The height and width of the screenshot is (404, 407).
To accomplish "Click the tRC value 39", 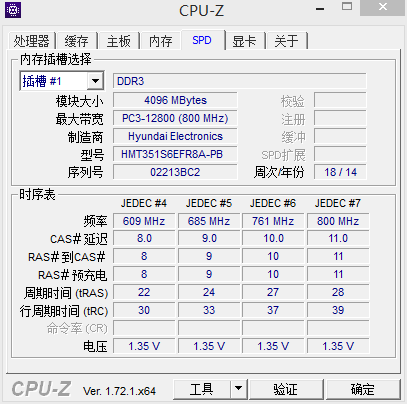I will click(x=338, y=310).
